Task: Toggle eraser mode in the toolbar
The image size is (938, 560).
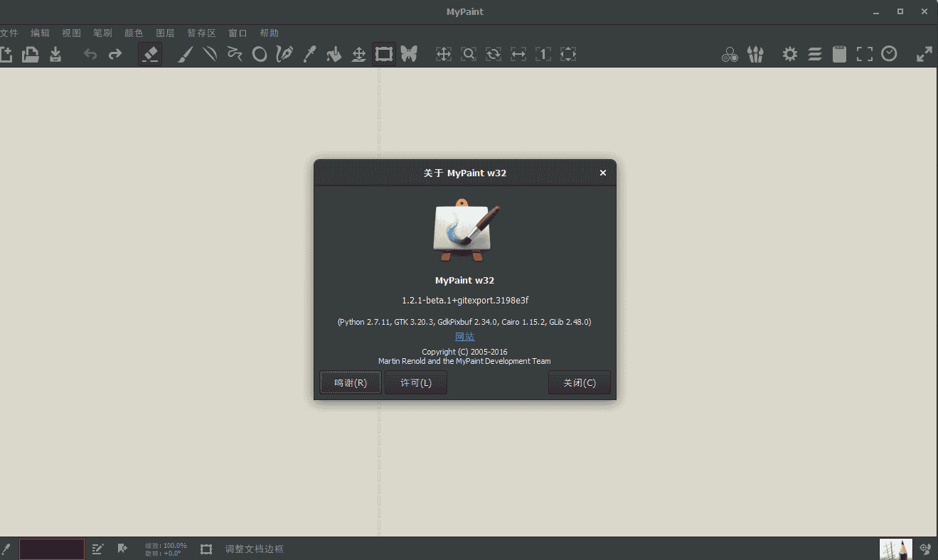Action: point(150,53)
